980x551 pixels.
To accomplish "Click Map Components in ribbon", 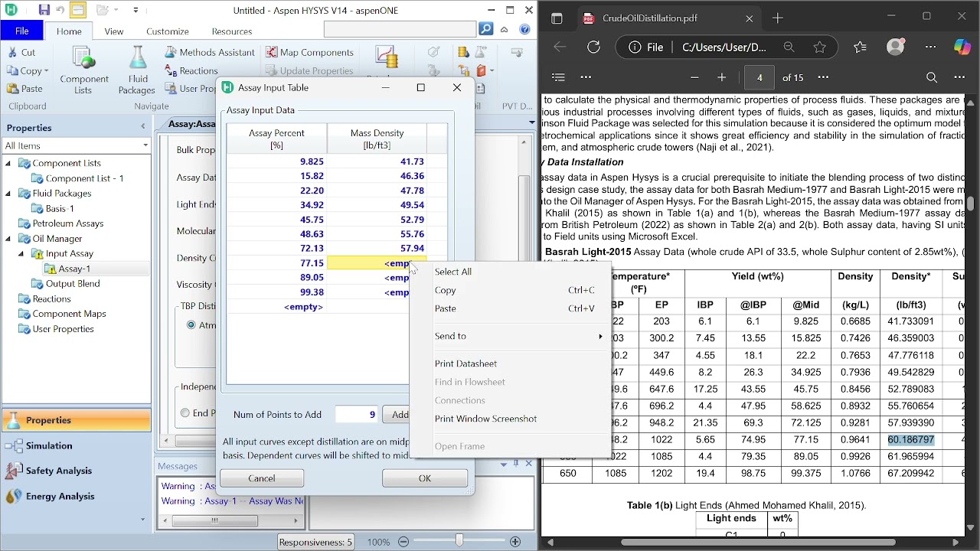I will [310, 52].
